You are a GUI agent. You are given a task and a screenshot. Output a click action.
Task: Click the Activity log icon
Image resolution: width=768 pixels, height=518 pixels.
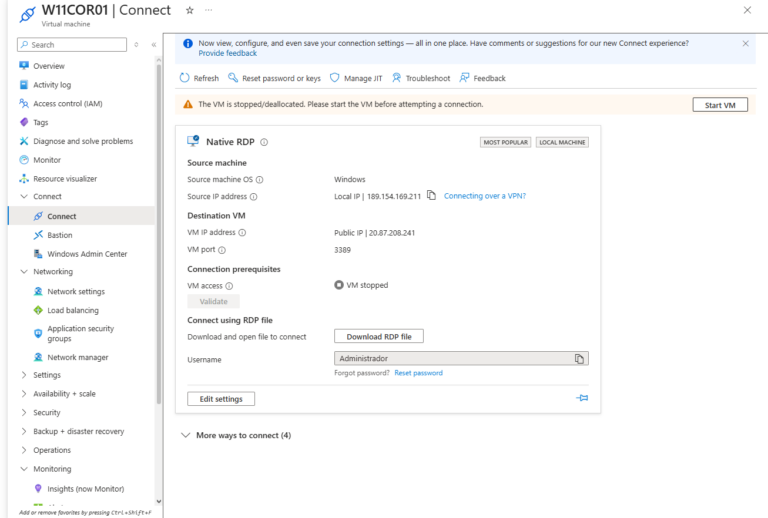(x=24, y=85)
